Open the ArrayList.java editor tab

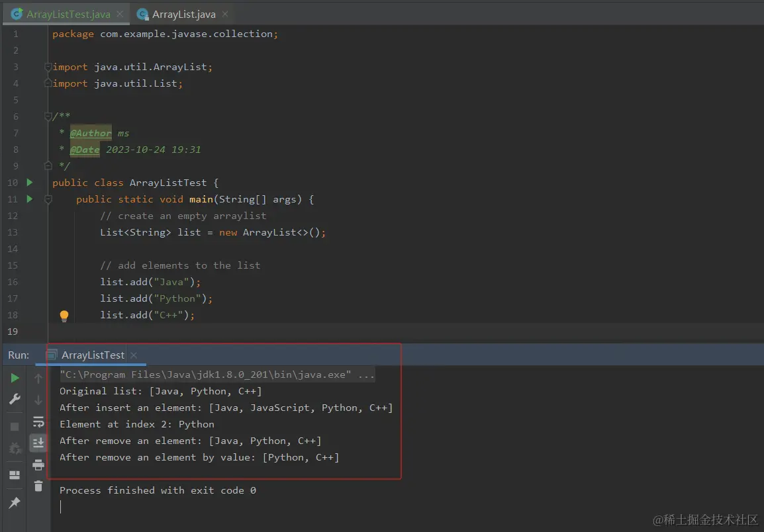pos(183,14)
